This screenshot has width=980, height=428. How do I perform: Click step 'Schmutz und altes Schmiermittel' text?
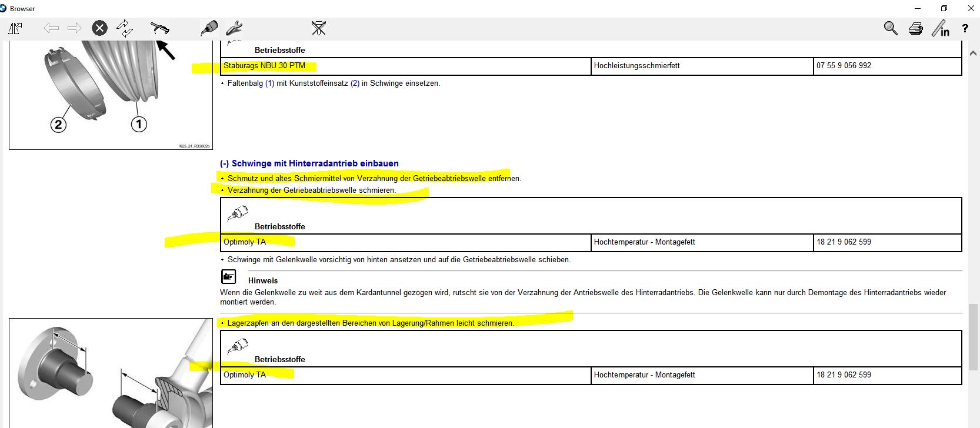(x=374, y=179)
